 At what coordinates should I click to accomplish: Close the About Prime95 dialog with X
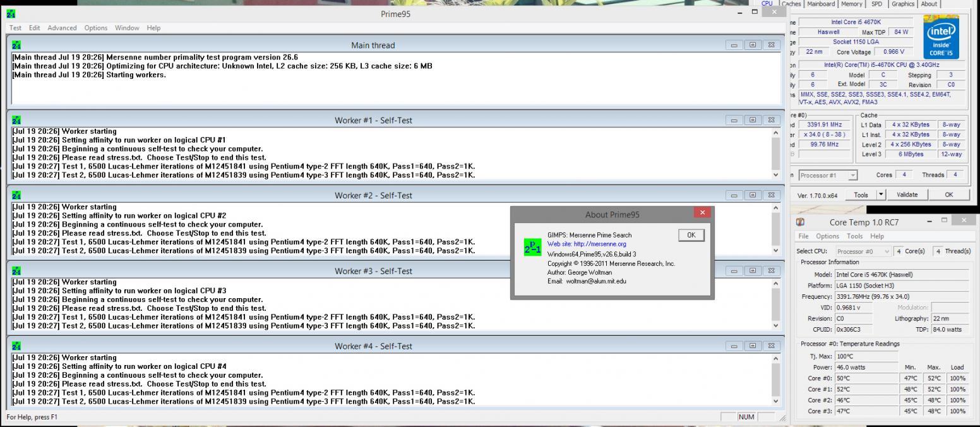[702, 213]
